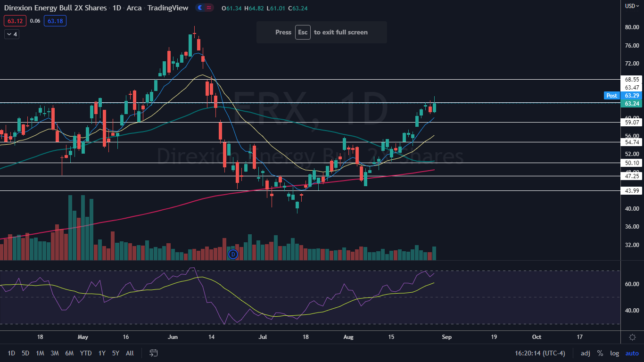This screenshot has width=644, height=362.
Task: Click the 43.99 horizontal level price label
Action: 632,190
